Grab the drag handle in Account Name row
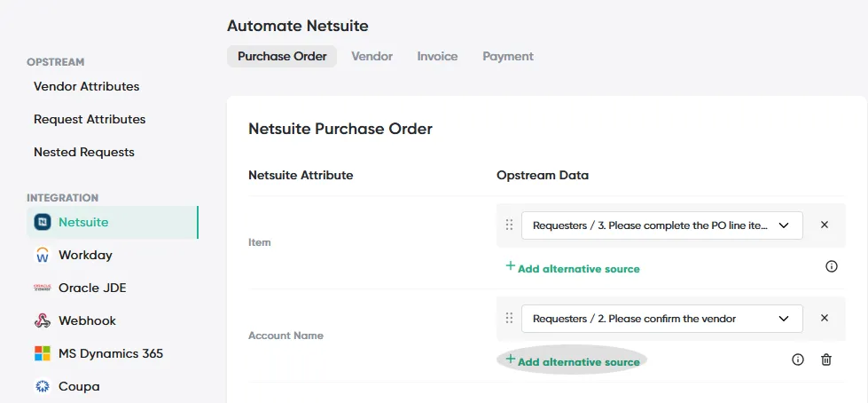The width and height of the screenshot is (868, 403). [509, 318]
